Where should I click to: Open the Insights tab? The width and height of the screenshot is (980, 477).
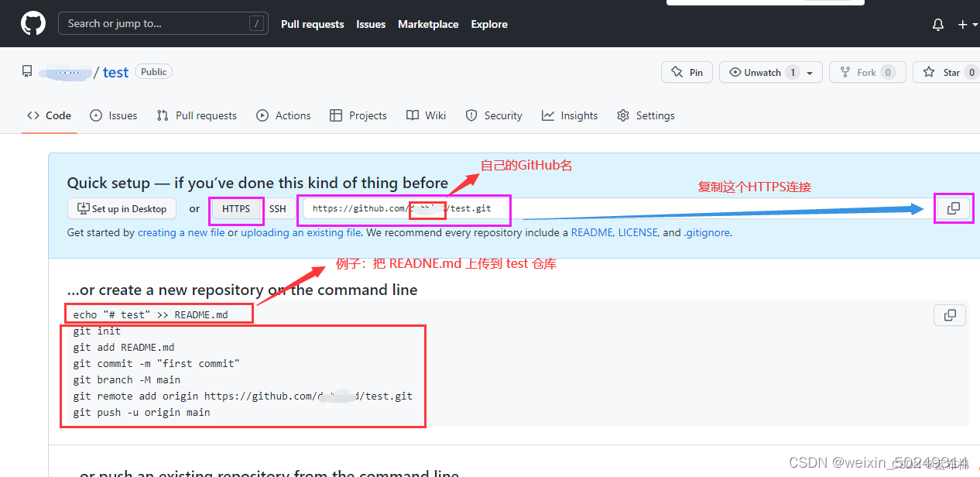570,115
